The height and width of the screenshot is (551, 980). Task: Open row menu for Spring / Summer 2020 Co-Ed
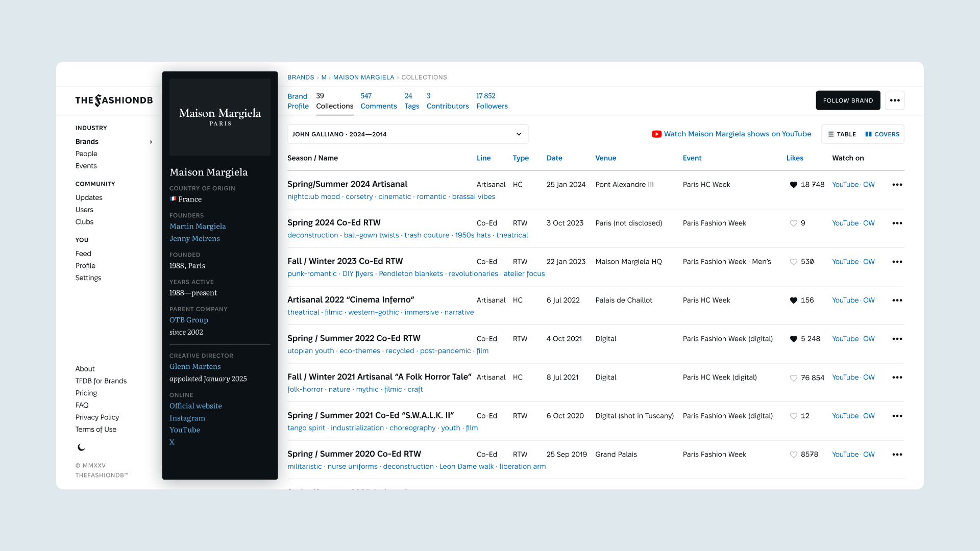click(897, 455)
